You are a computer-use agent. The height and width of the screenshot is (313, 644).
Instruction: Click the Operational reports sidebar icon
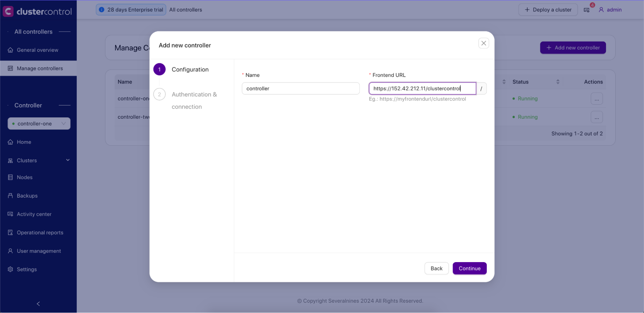[x=10, y=232]
